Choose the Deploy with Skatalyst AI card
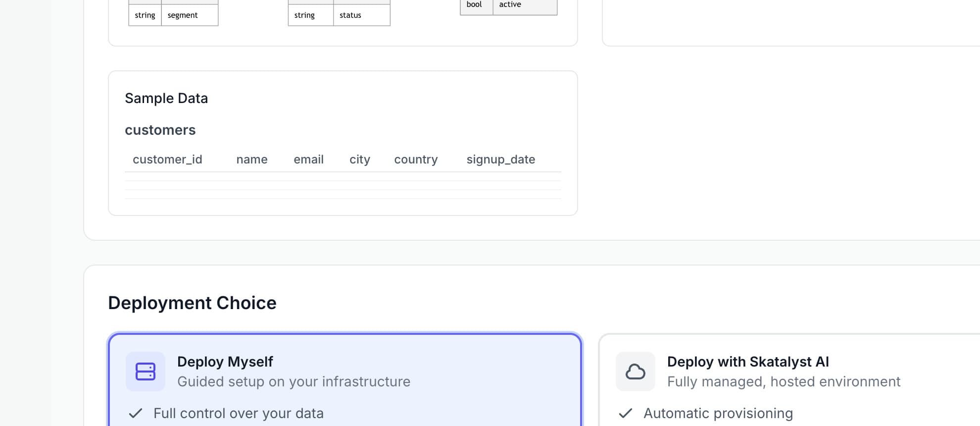The image size is (980, 426). tap(789, 379)
